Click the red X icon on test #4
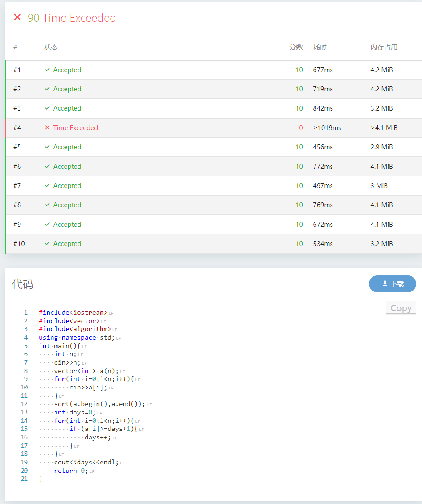This screenshot has width=422, height=504. (x=47, y=127)
